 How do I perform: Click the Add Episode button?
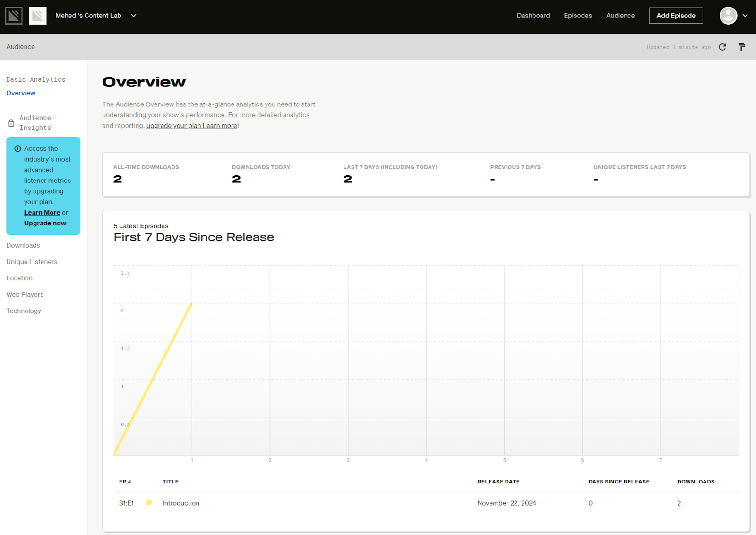pos(676,16)
